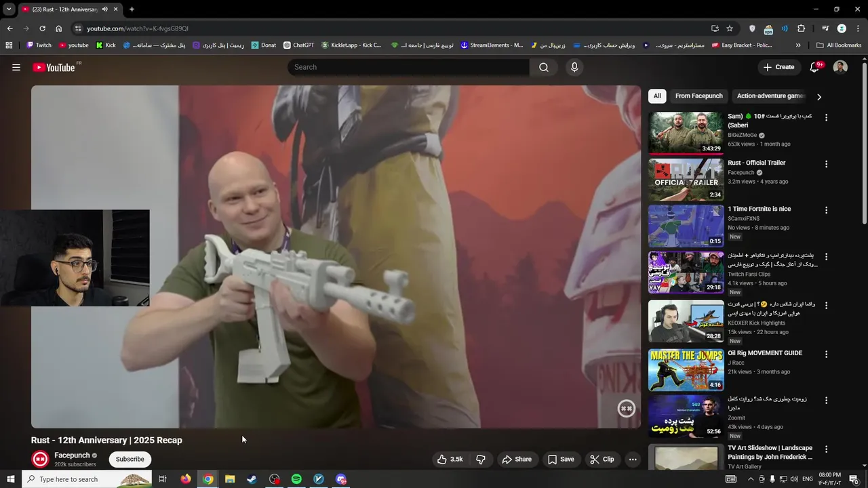Click the Clip button
868x488 pixels.
pos(602,459)
